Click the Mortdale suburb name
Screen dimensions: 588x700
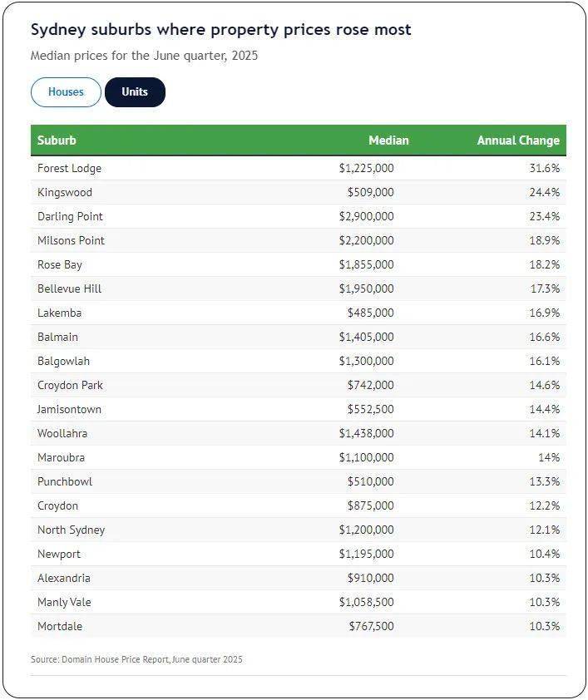(60, 626)
